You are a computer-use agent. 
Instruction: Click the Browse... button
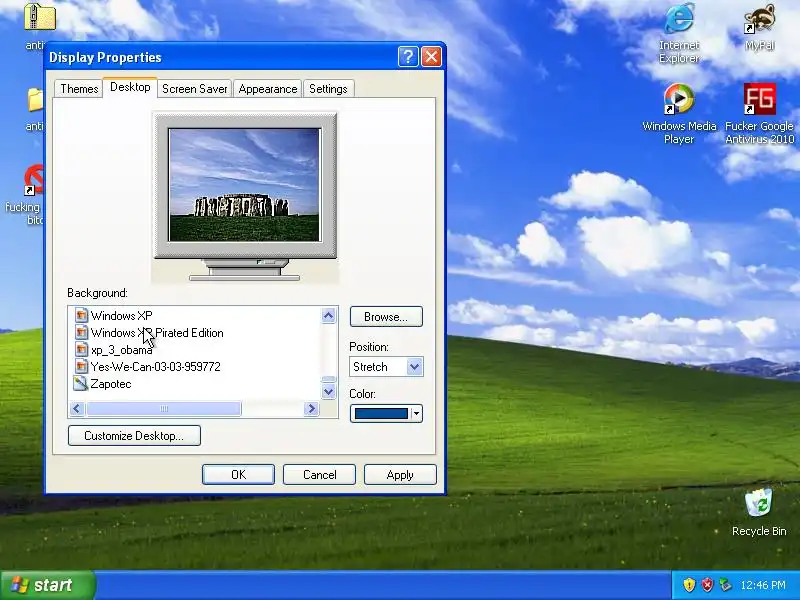tap(386, 317)
